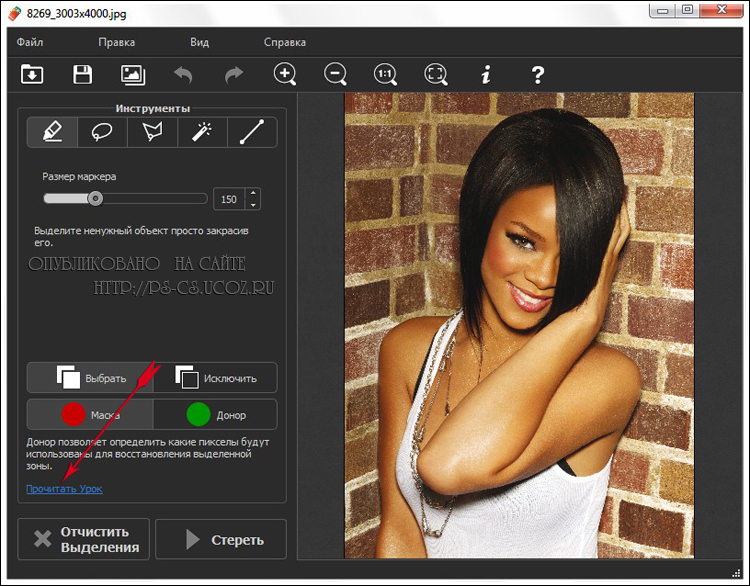The width and height of the screenshot is (750, 586).
Task: Open the Файл menu
Action: coord(30,42)
